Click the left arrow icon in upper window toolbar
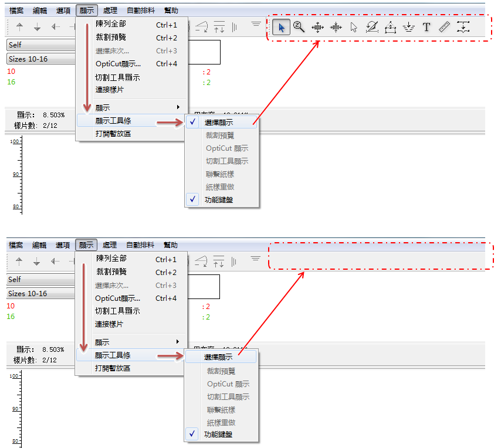 coord(56,27)
